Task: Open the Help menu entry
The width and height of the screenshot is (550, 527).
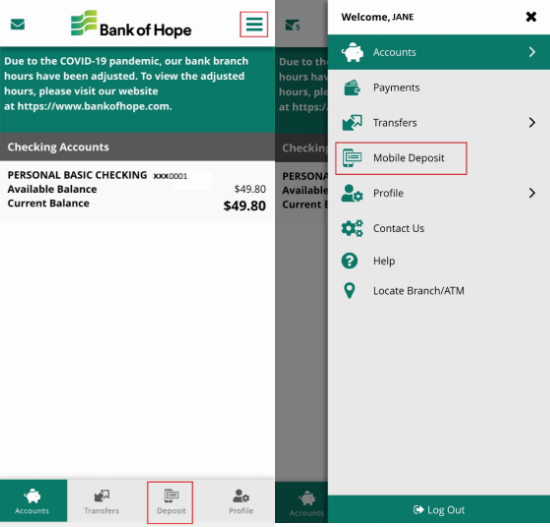Action: 439,261
